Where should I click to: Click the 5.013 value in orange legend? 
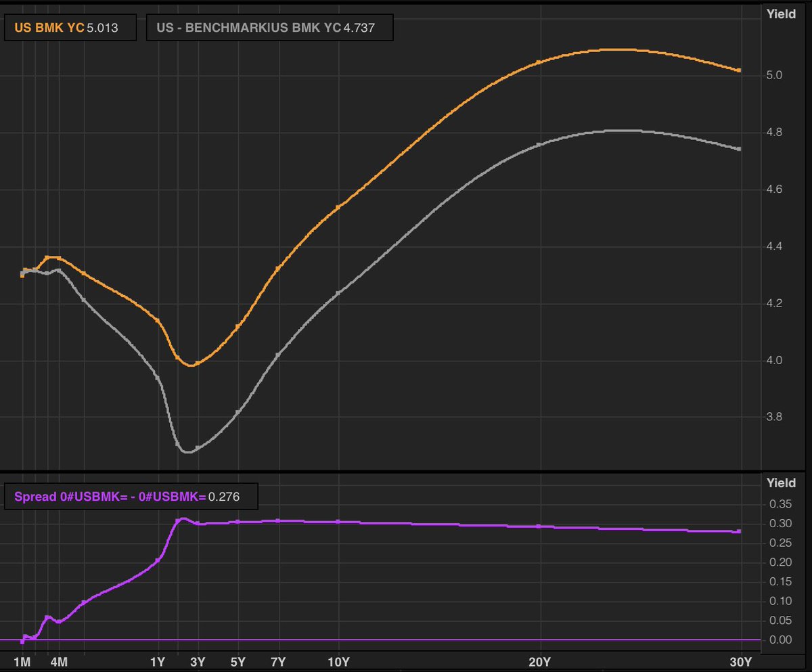click(102, 28)
